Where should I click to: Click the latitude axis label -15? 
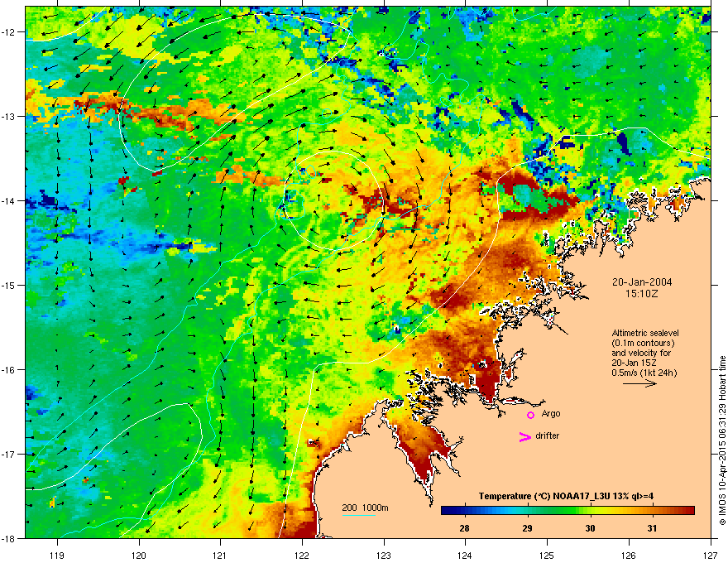pos(8,285)
